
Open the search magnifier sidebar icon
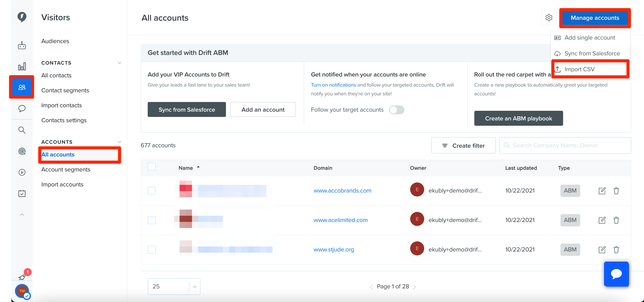point(22,130)
